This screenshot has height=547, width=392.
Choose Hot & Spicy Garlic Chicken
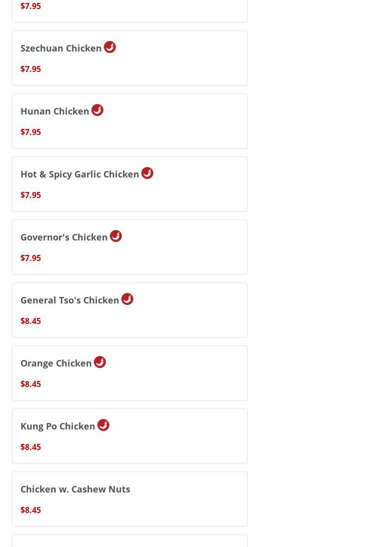tap(80, 174)
